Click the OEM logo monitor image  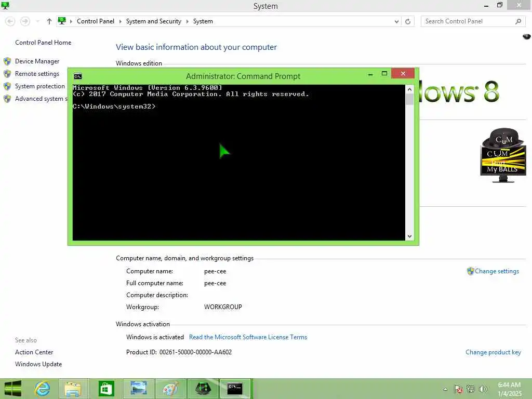click(x=503, y=155)
